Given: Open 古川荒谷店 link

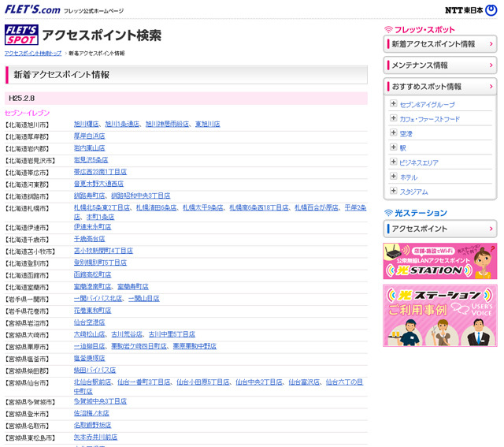Looking at the screenshot, I should [x=127, y=334].
